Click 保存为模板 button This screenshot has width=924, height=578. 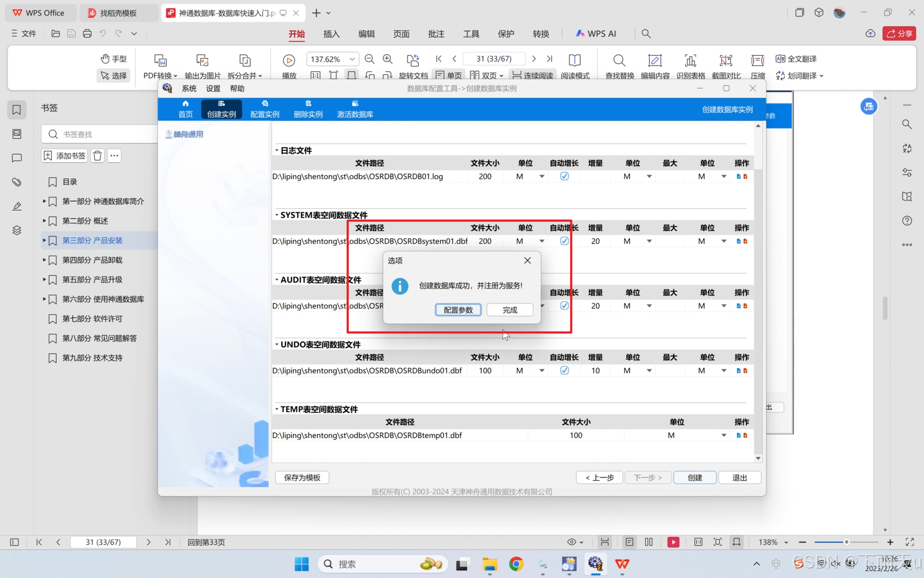click(302, 477)
